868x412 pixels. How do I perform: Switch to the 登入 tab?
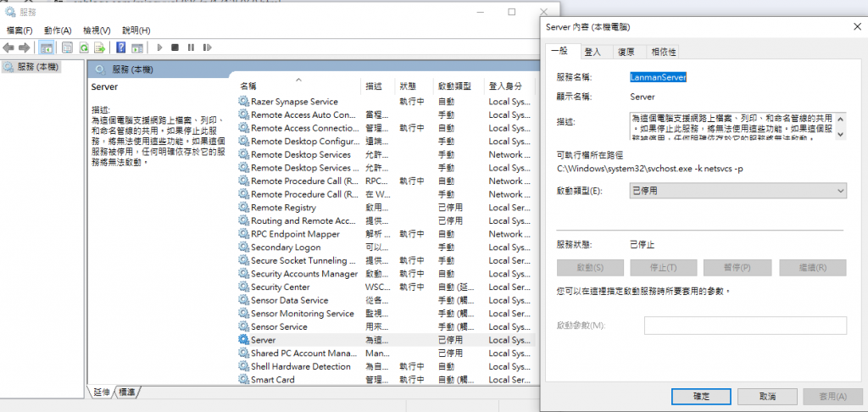[593, 52]
